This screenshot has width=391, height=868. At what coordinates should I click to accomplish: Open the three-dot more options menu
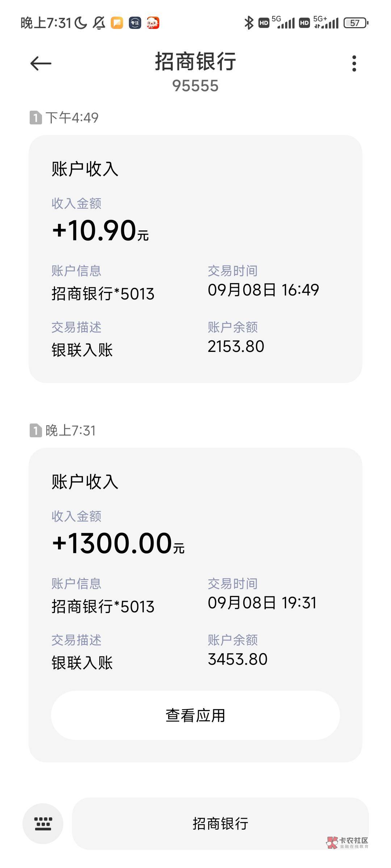pos(354,64)
